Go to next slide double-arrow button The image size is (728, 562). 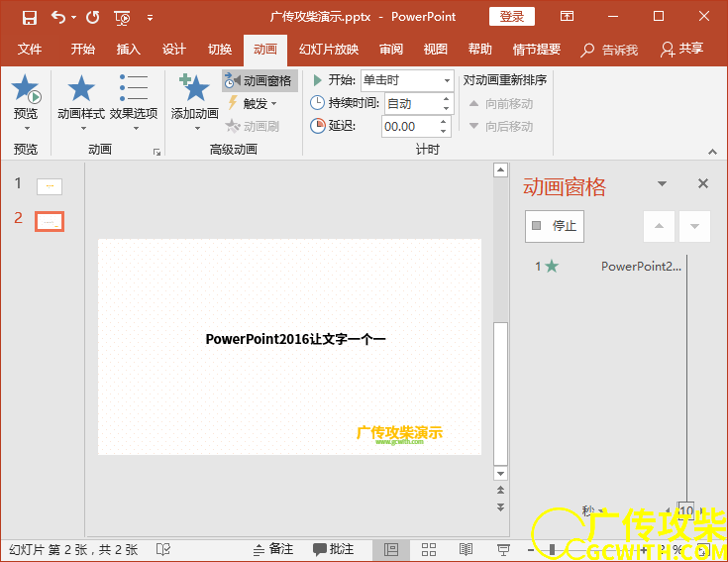(500, 507)
